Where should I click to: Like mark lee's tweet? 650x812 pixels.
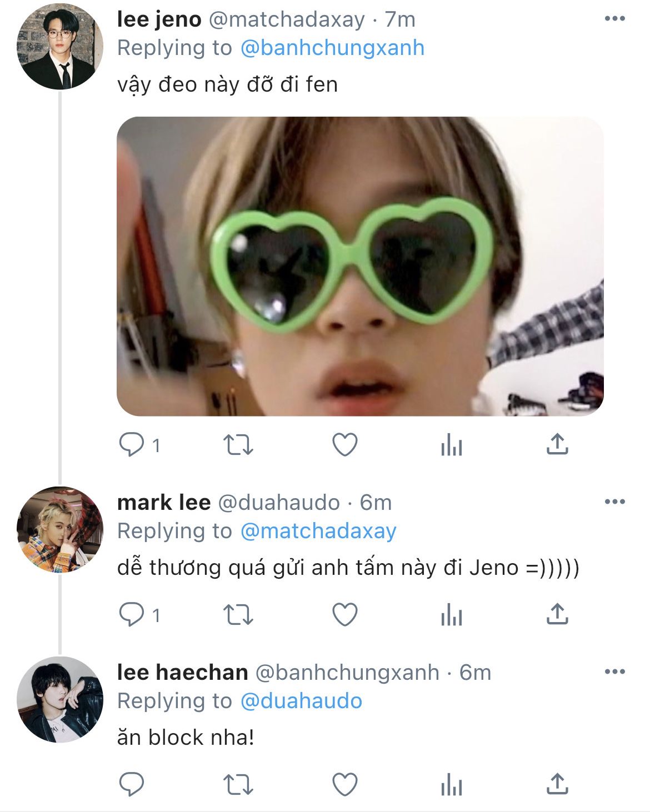(x=344, y=615)
